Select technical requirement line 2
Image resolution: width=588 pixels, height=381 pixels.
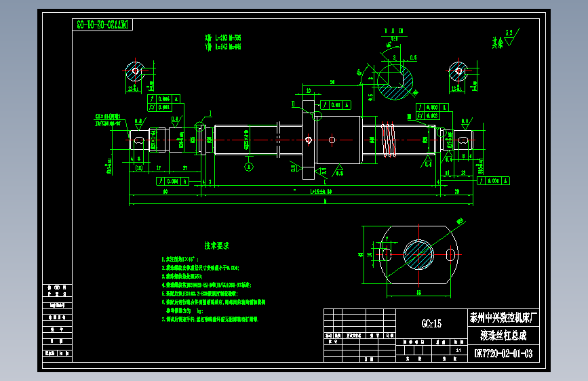[200, 268]
